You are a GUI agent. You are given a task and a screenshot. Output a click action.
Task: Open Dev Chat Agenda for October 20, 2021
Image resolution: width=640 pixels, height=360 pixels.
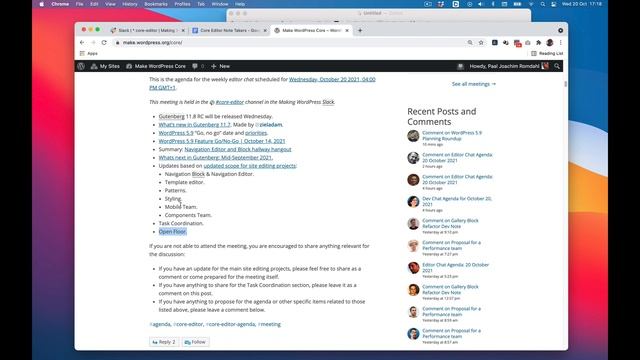(457, 201)
